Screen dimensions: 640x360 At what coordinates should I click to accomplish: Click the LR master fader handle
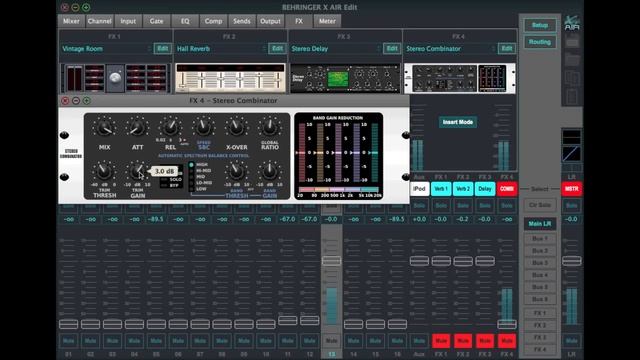click(x=571, y=261)
